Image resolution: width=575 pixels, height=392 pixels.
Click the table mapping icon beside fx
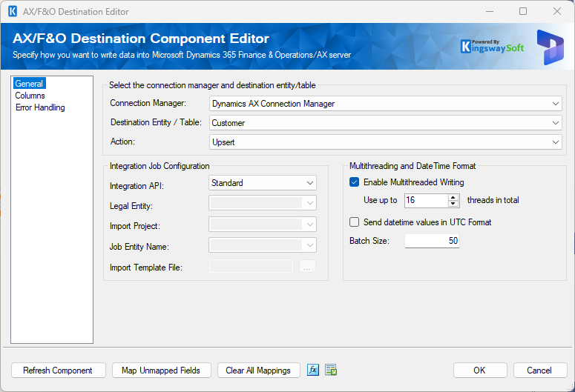point(331,370)
